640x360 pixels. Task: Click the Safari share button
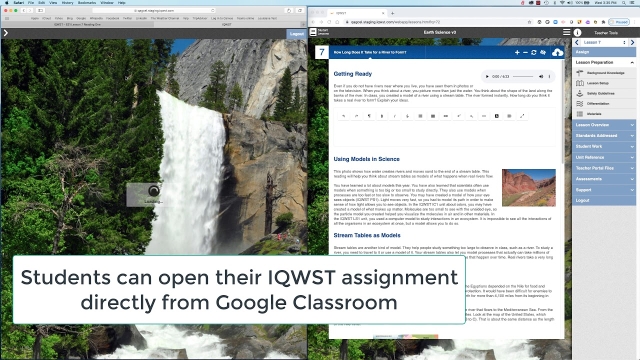pos(289,10)
